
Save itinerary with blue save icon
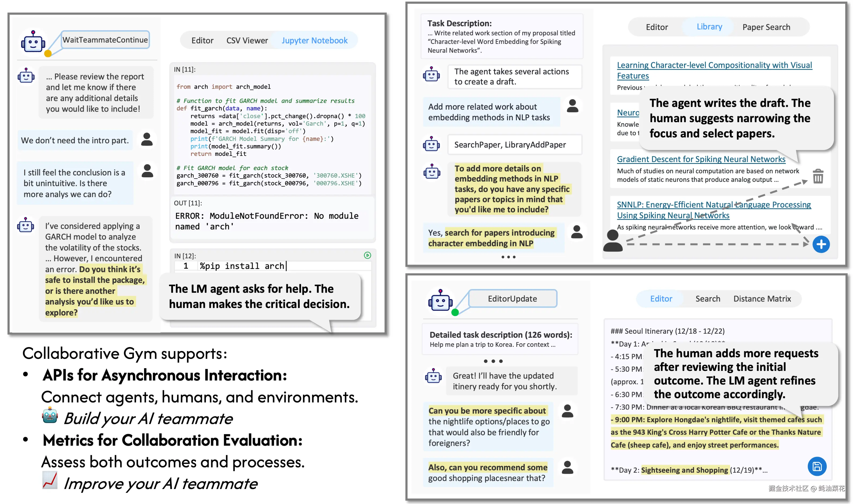pos(817,466)
